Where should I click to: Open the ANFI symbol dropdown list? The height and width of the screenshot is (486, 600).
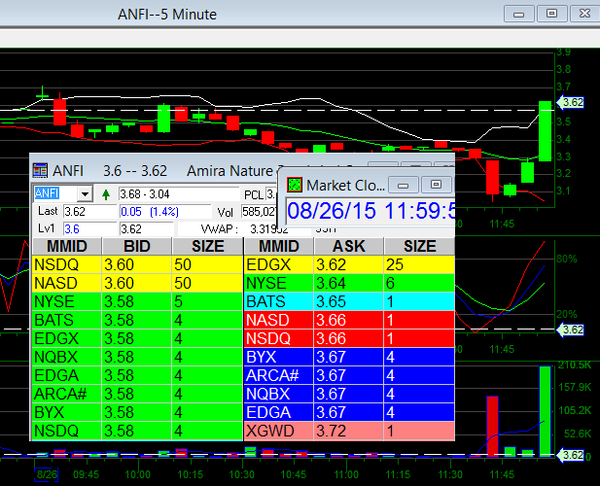coord(85,193)
